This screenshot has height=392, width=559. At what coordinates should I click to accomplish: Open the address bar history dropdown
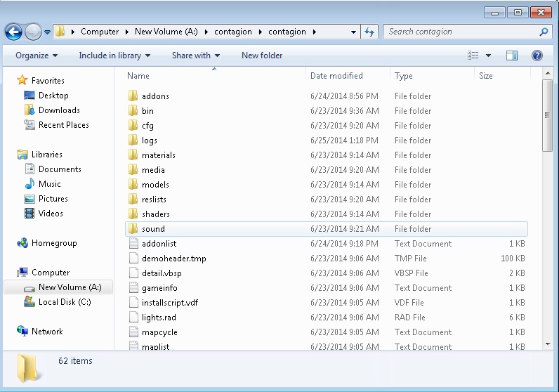(353, 32)
